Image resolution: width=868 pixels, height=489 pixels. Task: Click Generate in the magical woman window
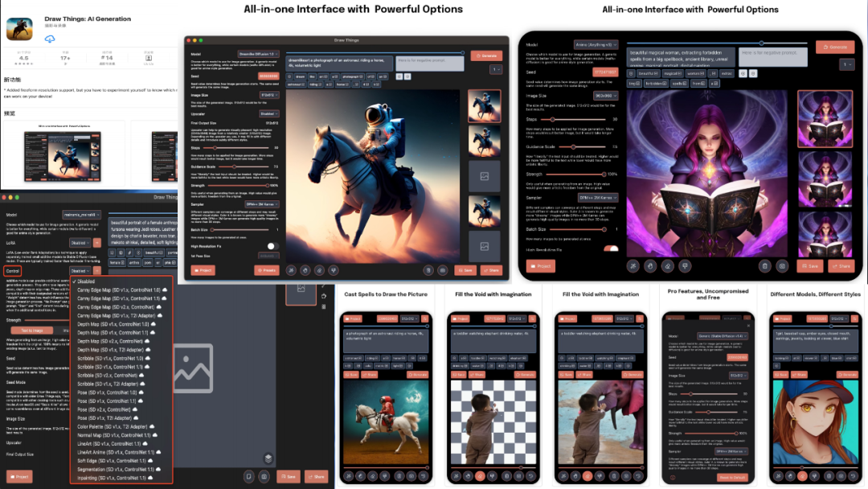[835, 47]
